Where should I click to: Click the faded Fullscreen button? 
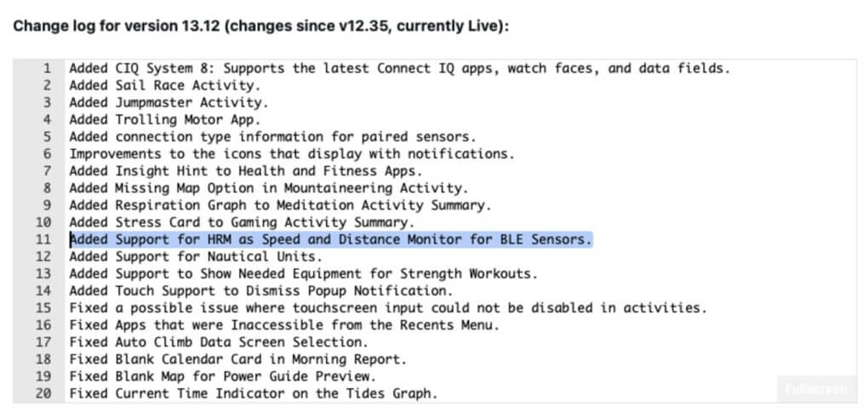click(815, 389)
